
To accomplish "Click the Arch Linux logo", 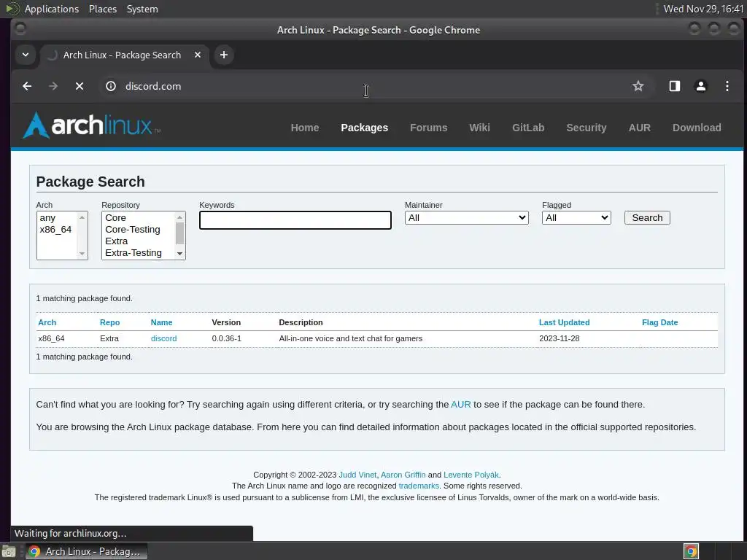I will [91, 125].
